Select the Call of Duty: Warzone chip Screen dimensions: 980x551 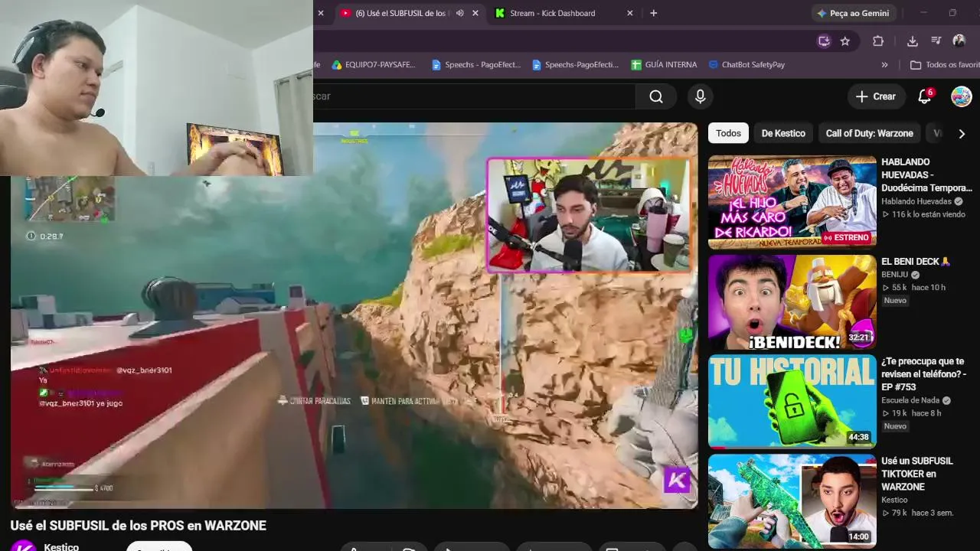tap(870, 133)
